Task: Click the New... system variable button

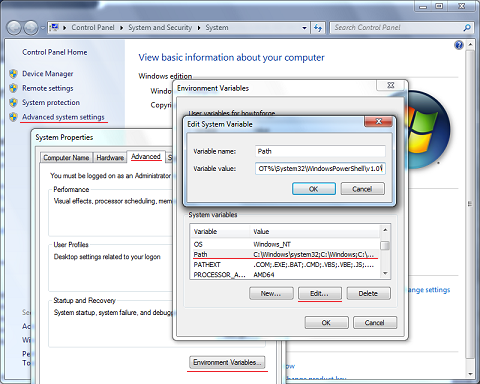Action: click(271, 293)
